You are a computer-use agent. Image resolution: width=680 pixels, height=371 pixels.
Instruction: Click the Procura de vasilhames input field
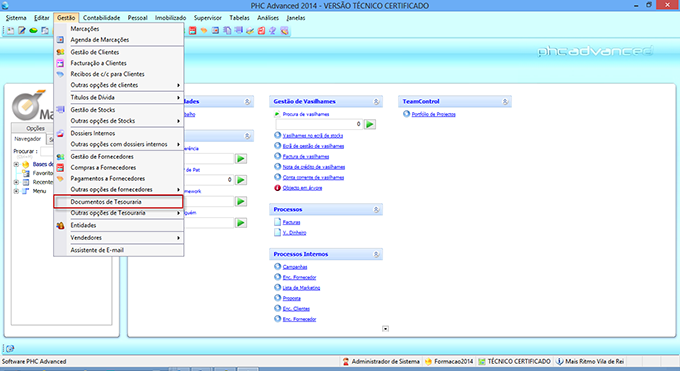click(x=319, y=125)
